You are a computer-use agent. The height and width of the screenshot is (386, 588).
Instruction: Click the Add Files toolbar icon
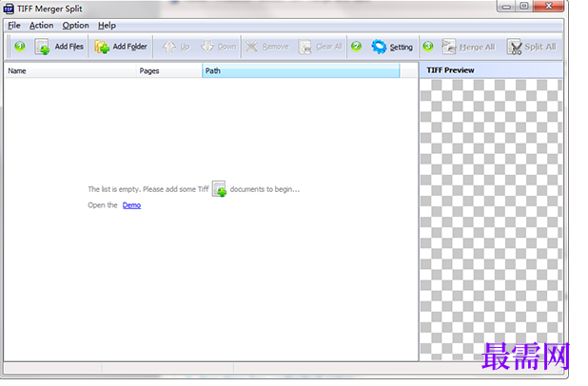click(42, 47)
